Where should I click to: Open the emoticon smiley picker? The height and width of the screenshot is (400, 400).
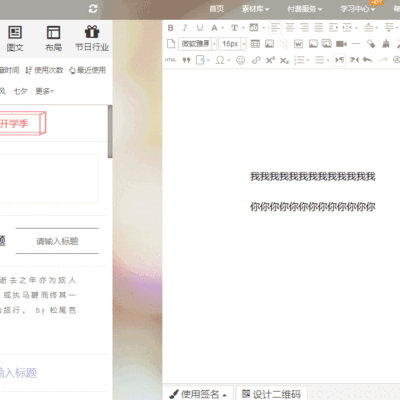click(x=241, y=60)
